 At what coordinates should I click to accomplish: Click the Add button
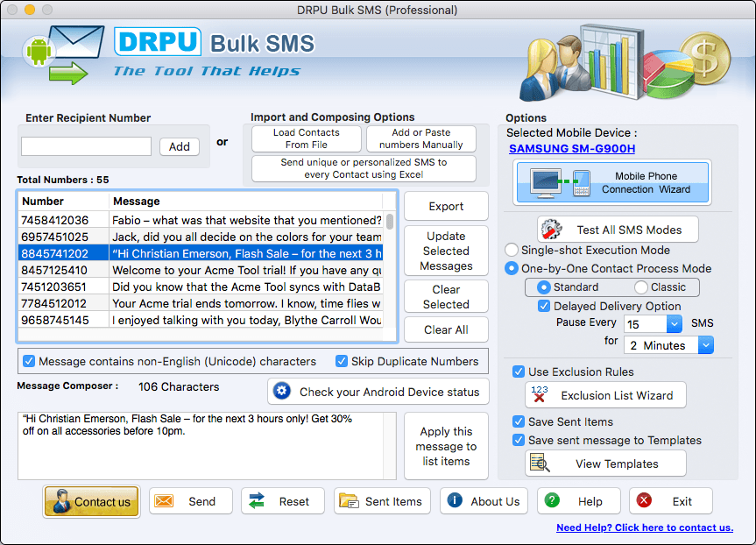coord(180,146)
